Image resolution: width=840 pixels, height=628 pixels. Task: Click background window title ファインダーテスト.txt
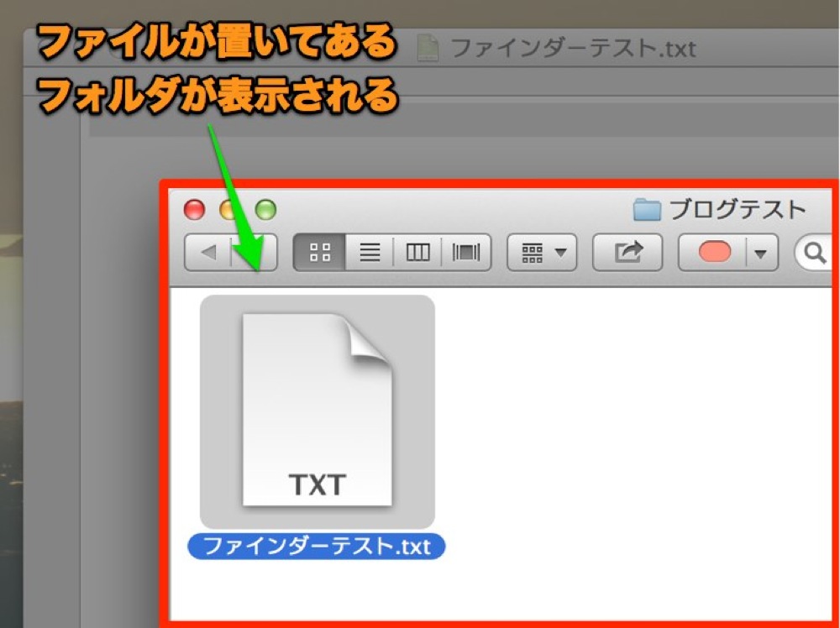(573, 48)
